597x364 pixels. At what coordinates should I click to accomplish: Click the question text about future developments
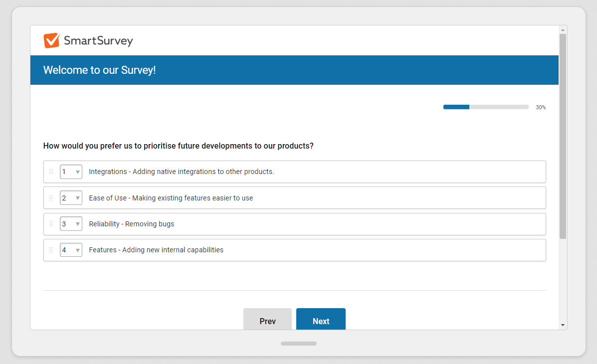tap(178, 146)
